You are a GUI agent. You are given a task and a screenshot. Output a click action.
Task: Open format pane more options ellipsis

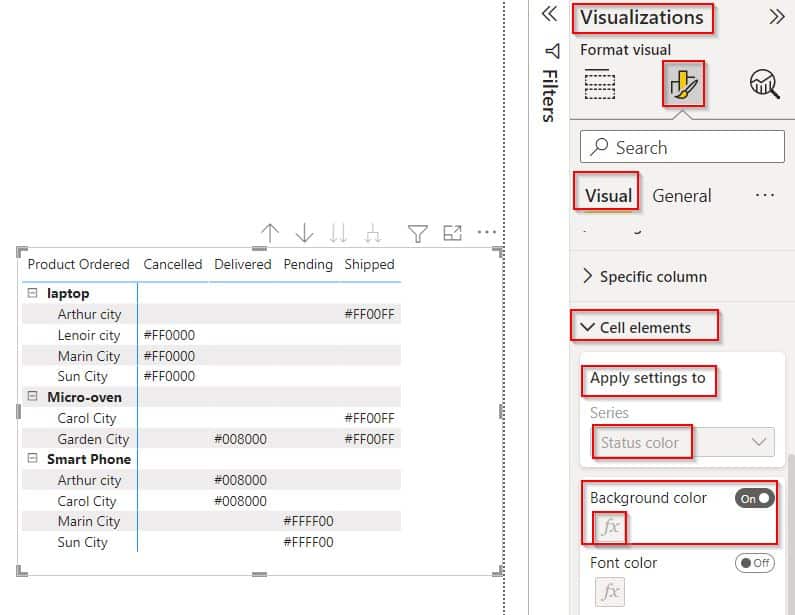[x=764, y=195]
